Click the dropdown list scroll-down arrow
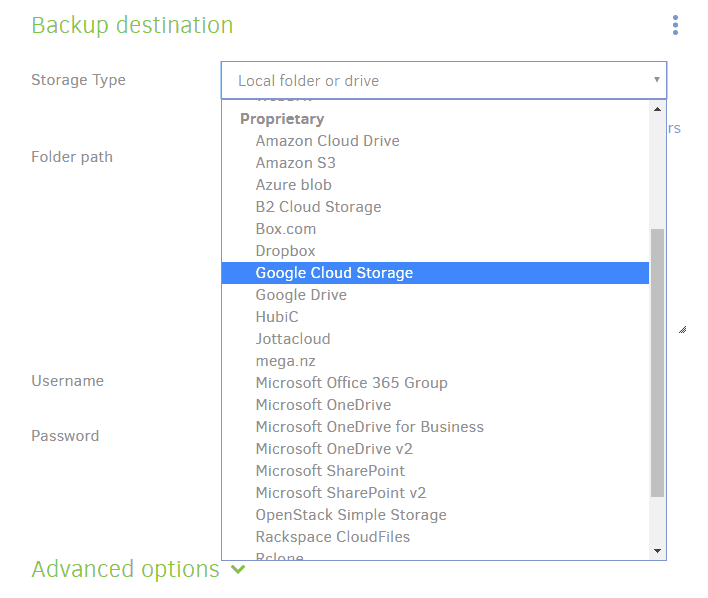708x598 pixels. tap(657, 550)
